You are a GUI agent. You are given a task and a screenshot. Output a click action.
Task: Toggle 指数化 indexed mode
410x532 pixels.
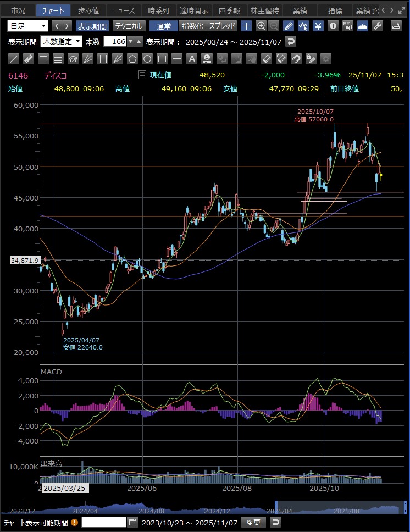192,26
